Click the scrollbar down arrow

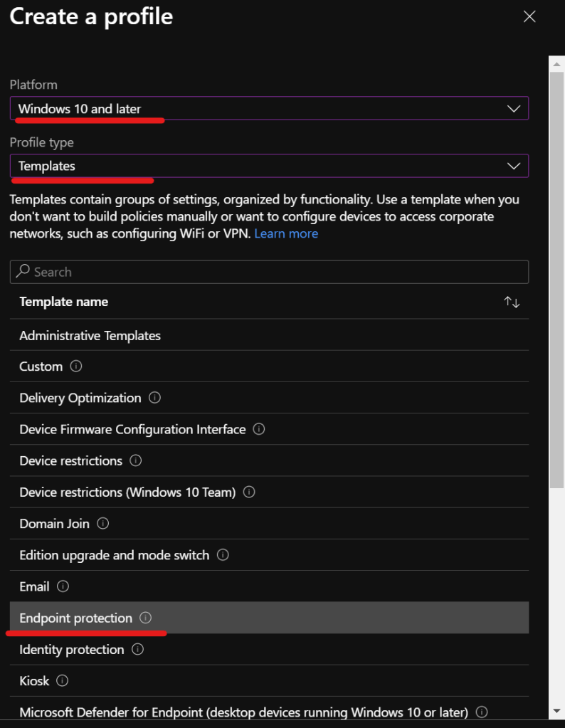point(557,710)
